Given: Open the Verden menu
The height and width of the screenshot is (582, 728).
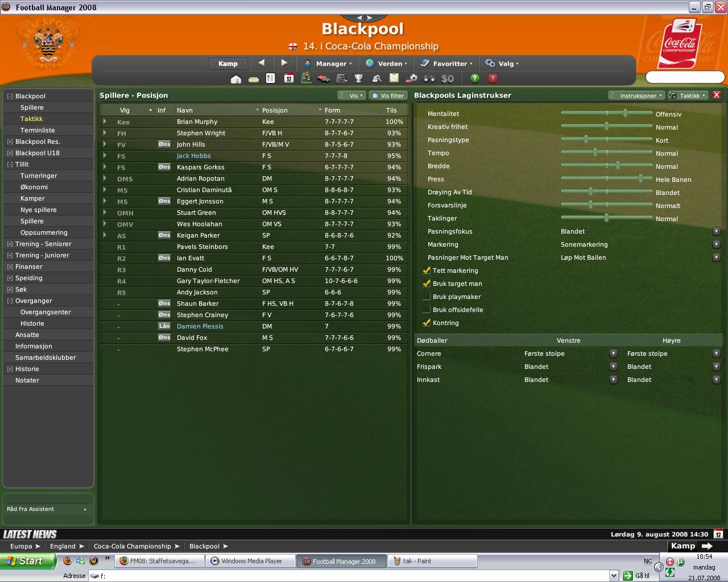Looking at the screenshot, I should click(x=387, y=64).
